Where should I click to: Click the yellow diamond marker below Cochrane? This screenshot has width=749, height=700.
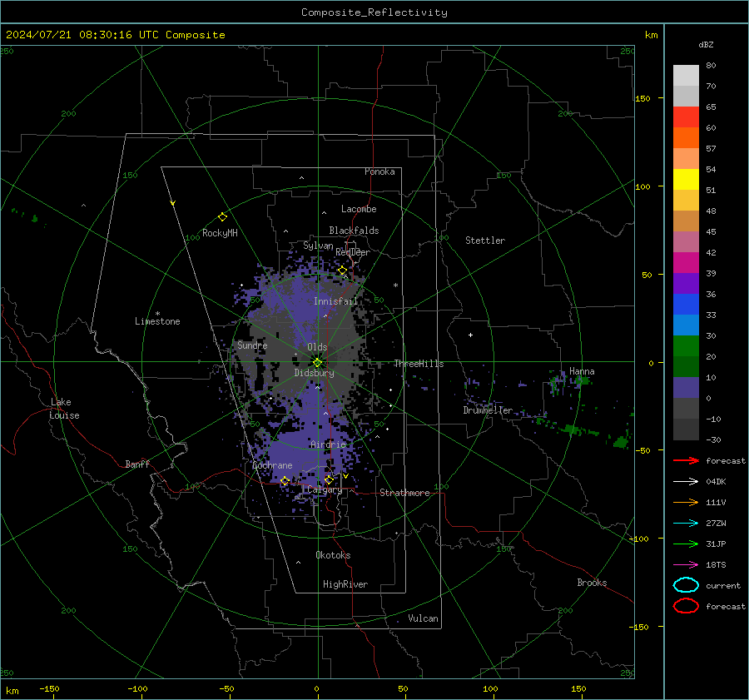click(285, 481)
